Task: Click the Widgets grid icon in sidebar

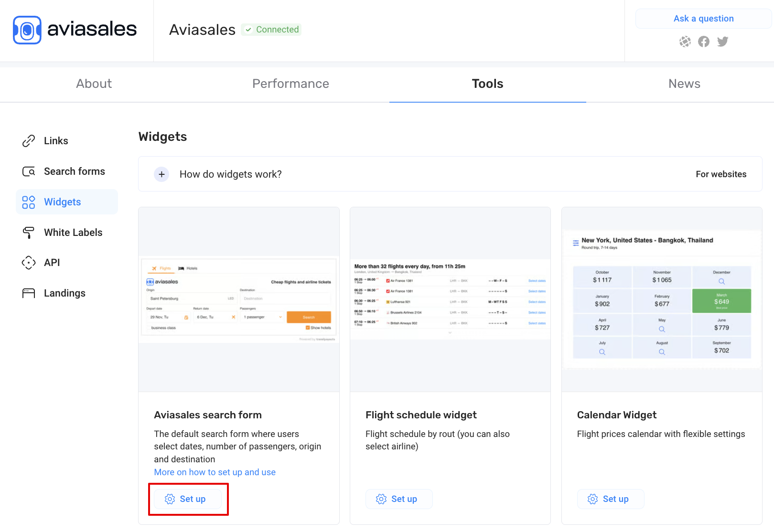Action: pos(29,202)
